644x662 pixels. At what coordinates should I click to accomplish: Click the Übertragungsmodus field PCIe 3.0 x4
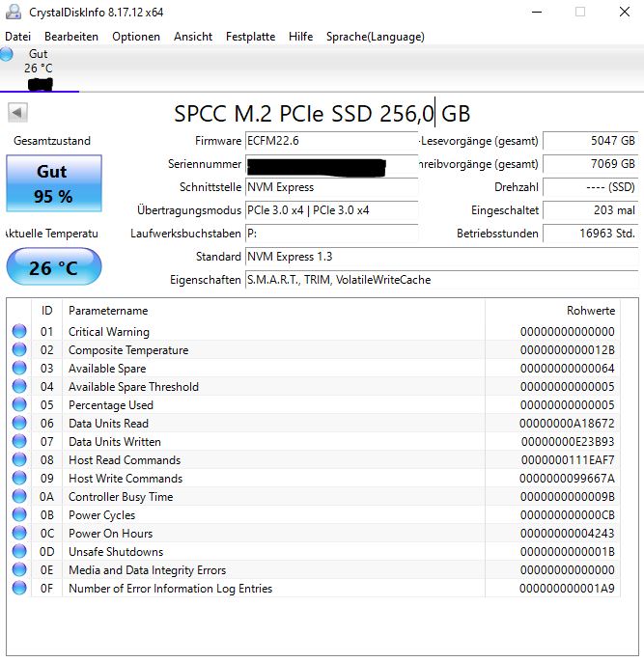[x=331, y=210]
